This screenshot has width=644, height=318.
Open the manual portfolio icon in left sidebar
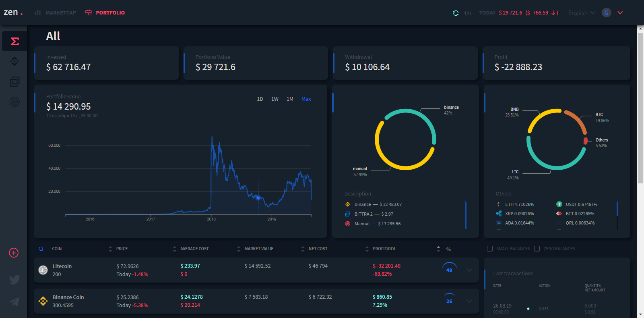click(x=14, y=102)
